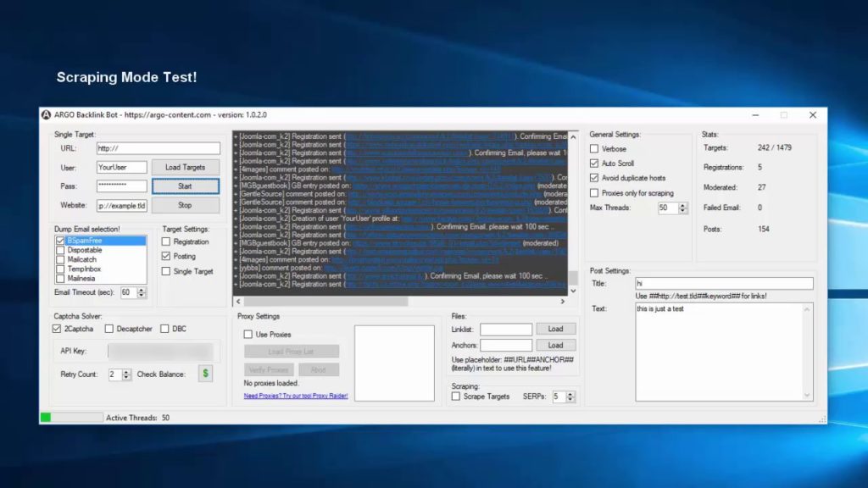The height and width of the screenshot is (488, 868).
Task: Click the log scroll up arrow
Action: coord(574,136)
